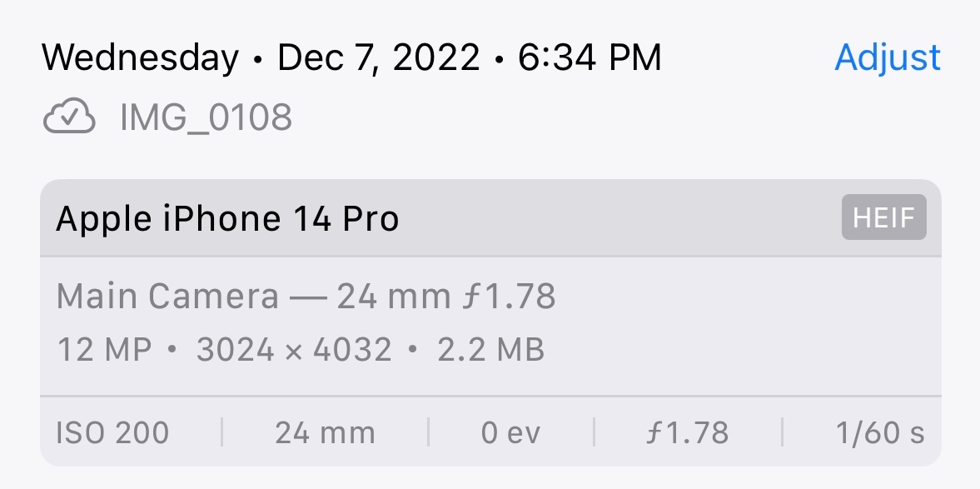Select the 0 ev exposure value
Image resolution: width=980 pixels, height=489 pixels.
tap(510, 433)
